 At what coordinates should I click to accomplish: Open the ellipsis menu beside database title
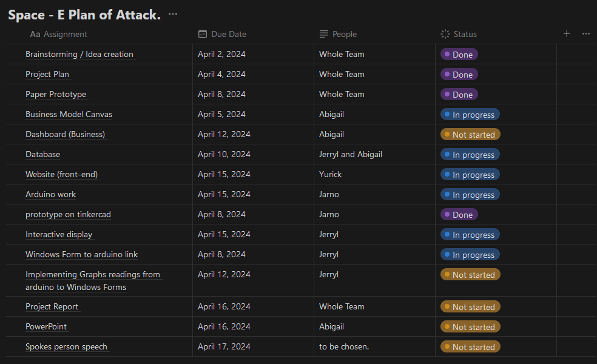point(173,14)
